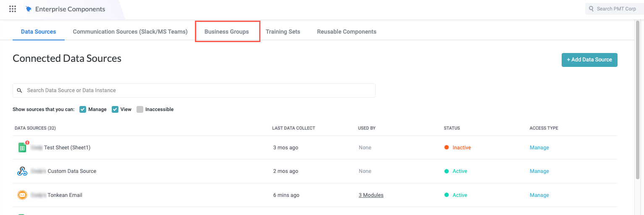The width and height of the screenshot is (644, 215).
Task: Switch to the Business Groups tab
Action: (226, 32)
